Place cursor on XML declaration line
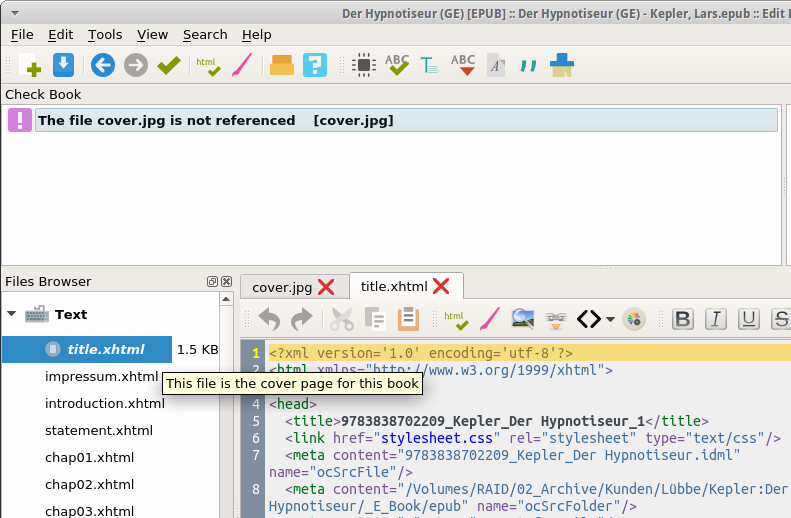 [421, 353]
